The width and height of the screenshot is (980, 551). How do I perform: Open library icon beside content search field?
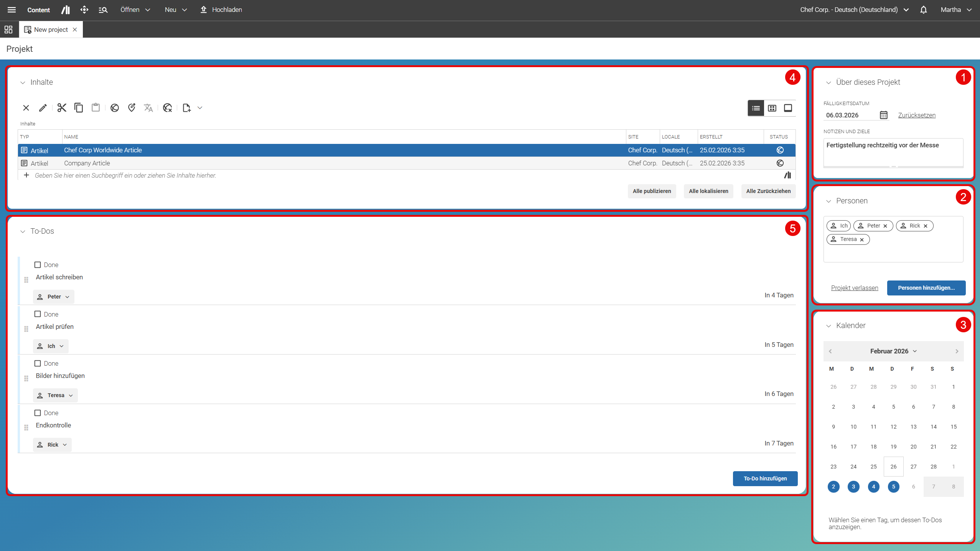[x=787, y=175]
